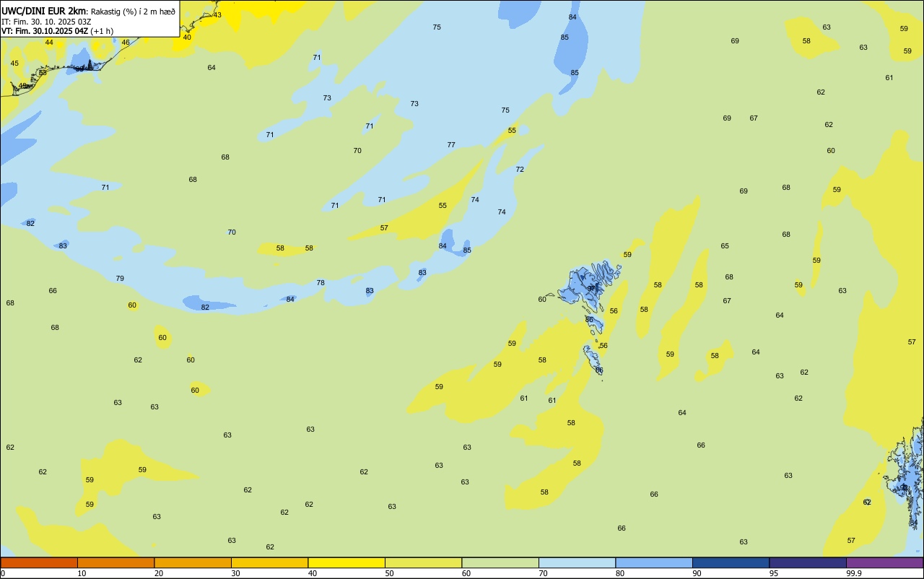Click the 60–70 light green legend swatch
924x579 pixels.
pyautogui.click(x=500, y=562)
